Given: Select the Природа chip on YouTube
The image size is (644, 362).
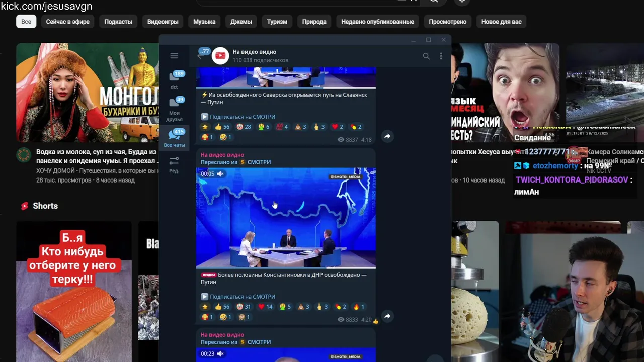Looking at the screenshot, I should click(314, 22).
